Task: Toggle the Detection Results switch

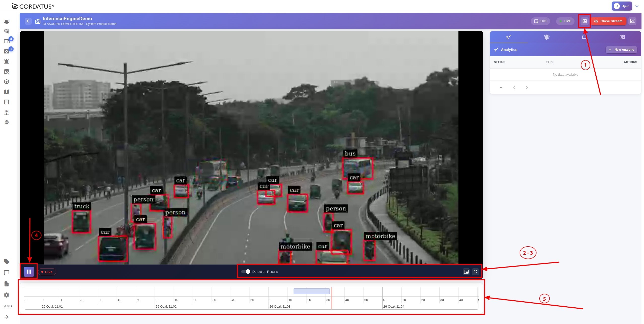Action: [x=246, y=272]
